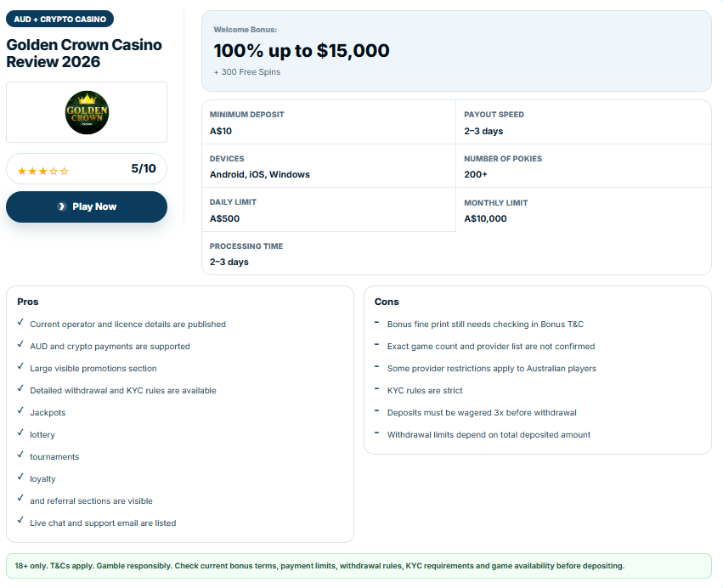The width and height of the screenshot is (723, 588).
Task: Click the Number of Pokies 200+ cell
Action: point(584,166)
